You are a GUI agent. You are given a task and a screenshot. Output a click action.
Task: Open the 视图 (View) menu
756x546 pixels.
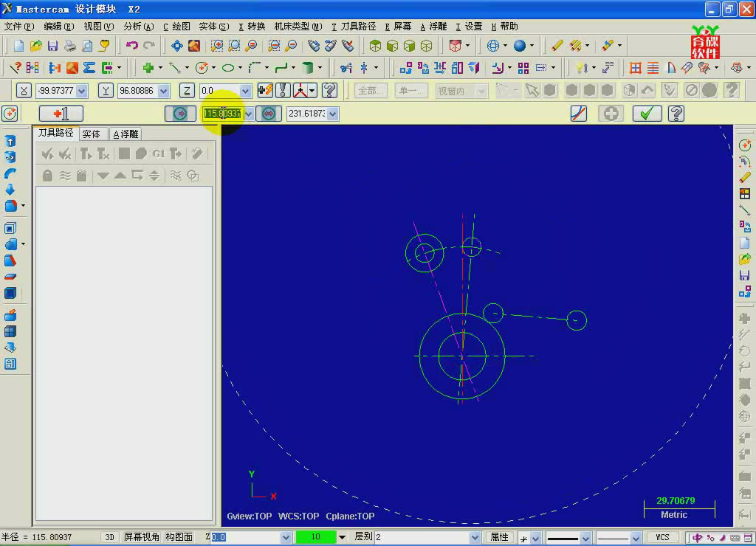(99, 27)
